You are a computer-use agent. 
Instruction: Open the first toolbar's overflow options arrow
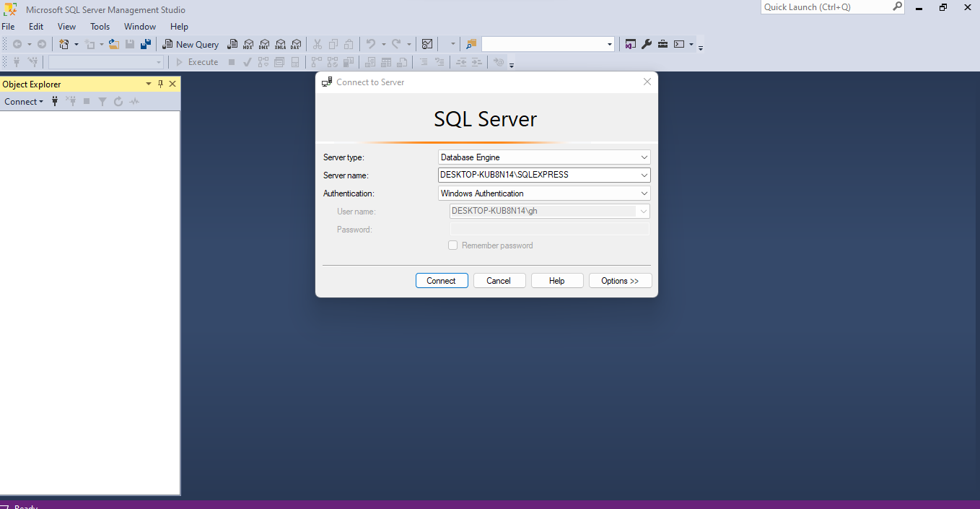[x=701, y=48]
